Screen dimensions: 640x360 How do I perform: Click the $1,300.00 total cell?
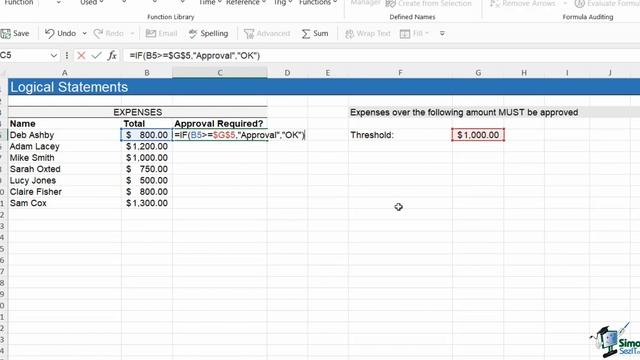point(147,203)
